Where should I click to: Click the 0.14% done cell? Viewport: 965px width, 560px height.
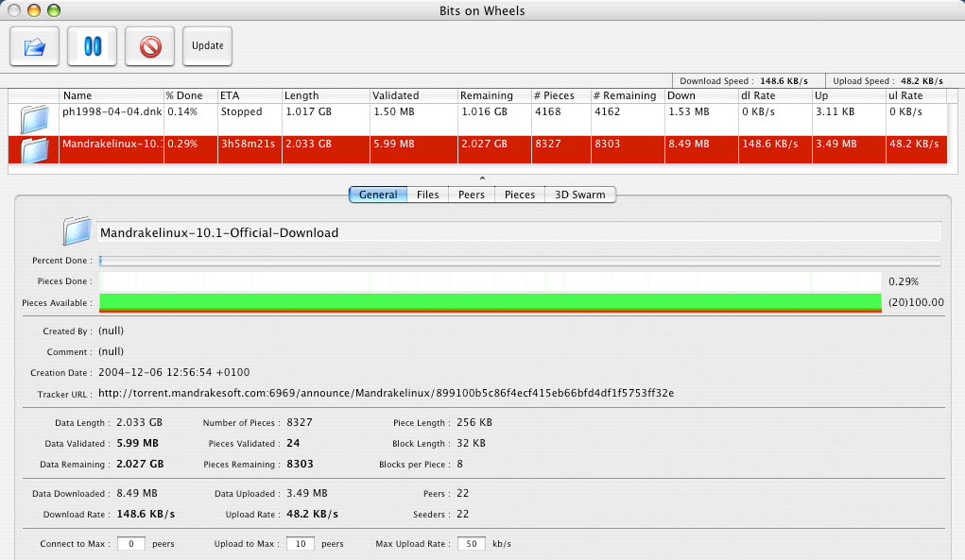[x=191, y=119]
